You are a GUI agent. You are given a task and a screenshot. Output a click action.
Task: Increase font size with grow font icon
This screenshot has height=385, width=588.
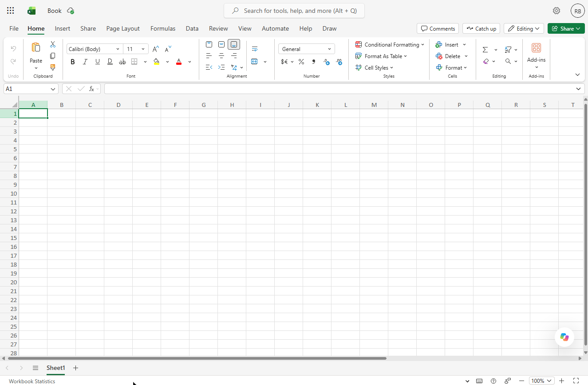(156, 49)
